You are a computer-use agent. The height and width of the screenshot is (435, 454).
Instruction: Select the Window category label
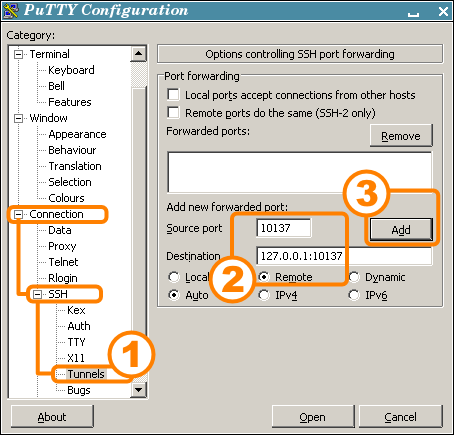coord(48,118)
